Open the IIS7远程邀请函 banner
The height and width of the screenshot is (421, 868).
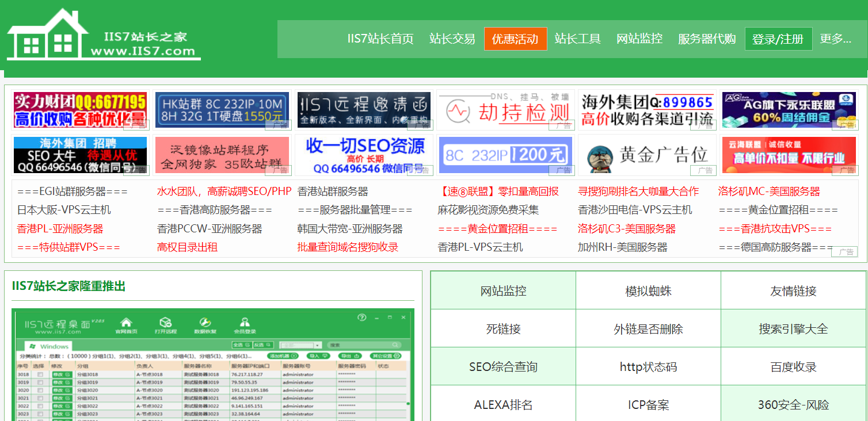363,110
